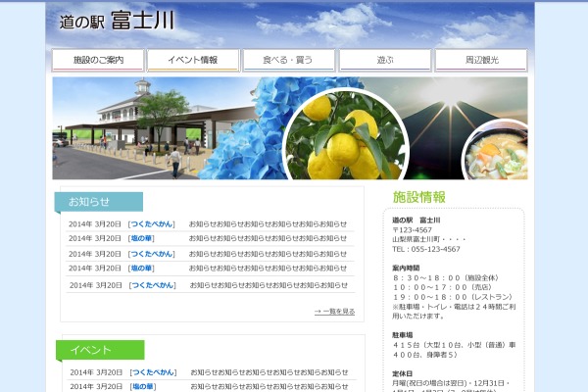Click the 10:00〜17:00 (売店) hours line
The width and height of the screenshot is (588, 392).
(x=443, y=287)
